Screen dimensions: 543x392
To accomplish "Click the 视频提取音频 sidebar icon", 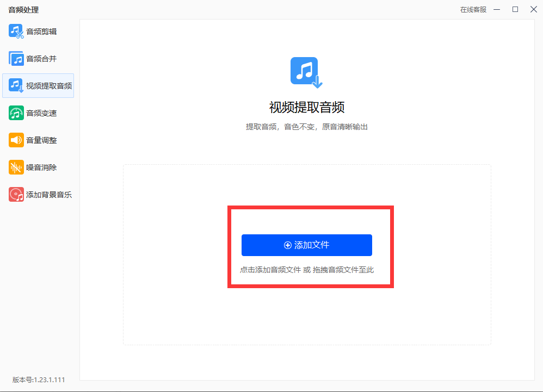I will click(16, 85).
